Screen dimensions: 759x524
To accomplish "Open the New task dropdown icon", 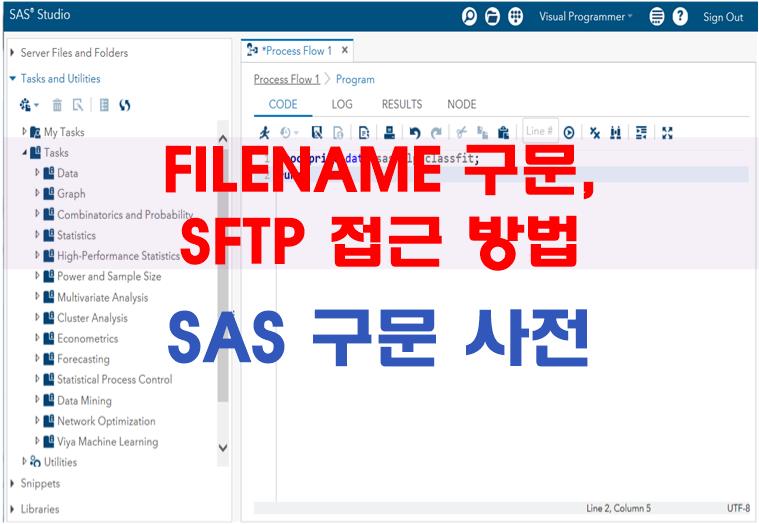I will (29, 105).
